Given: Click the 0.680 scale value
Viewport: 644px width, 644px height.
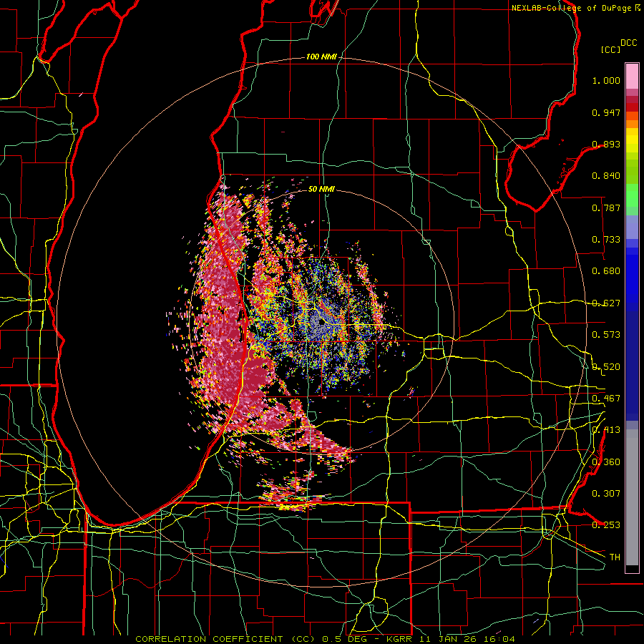Looking at the screenshot, I should [606, 271].
